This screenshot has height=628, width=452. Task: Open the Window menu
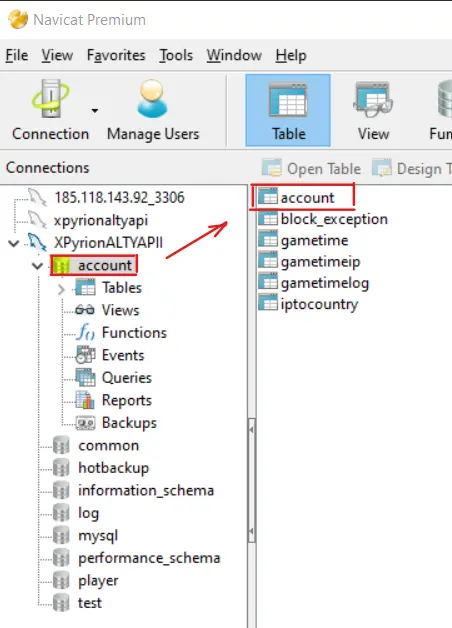[234, 55]
